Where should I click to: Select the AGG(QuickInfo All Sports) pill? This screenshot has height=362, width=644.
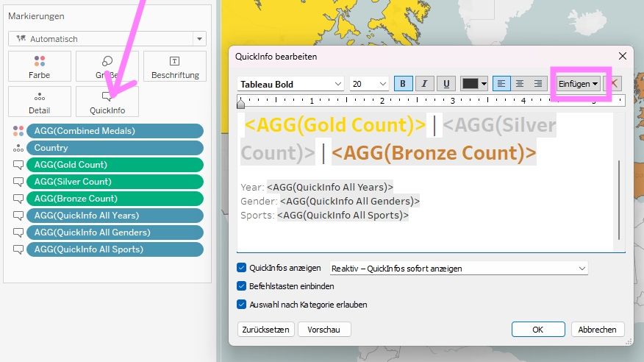pos(115,249)
